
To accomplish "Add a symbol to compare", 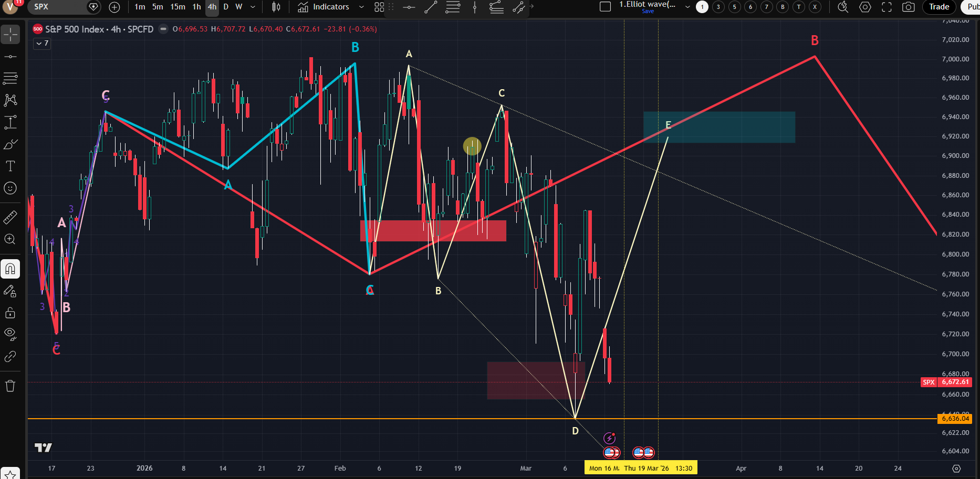I will tap(114, 7).
